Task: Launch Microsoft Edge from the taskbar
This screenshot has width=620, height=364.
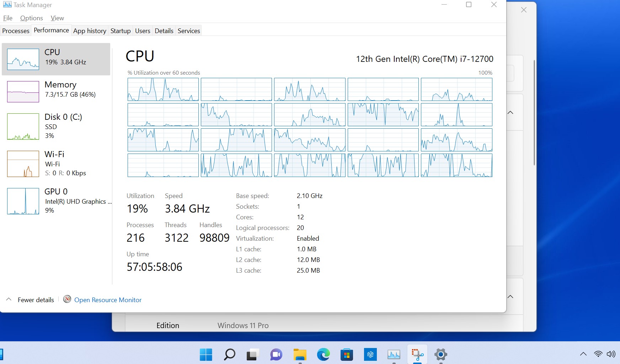Action: (x=323, y=354)
